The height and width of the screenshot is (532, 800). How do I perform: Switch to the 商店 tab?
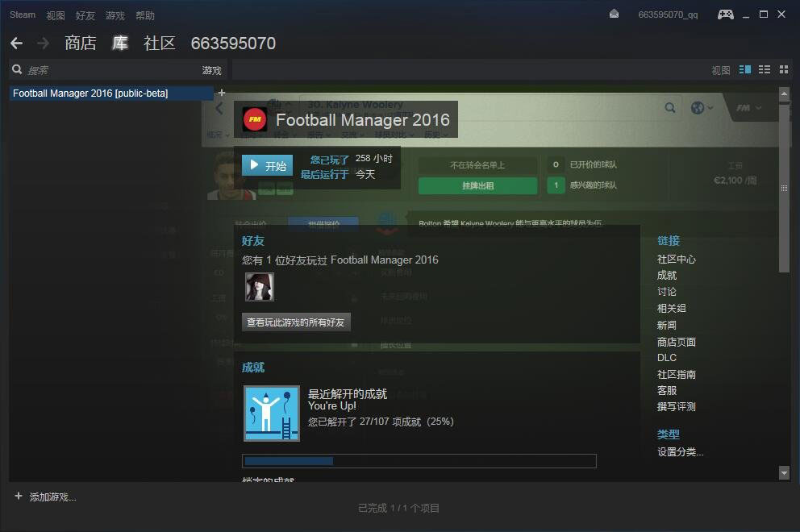click(81, 44)
